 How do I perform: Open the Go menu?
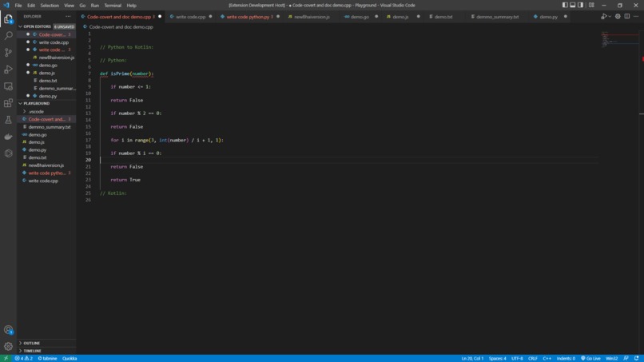82,6
